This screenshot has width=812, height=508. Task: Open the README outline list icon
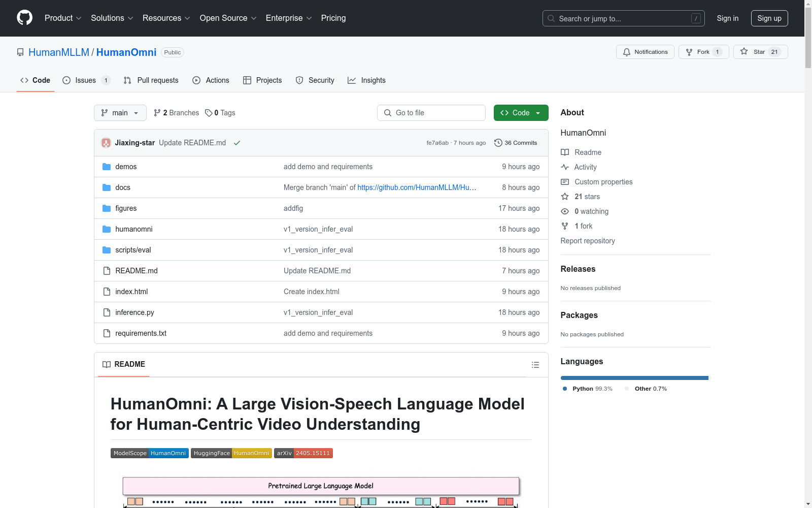click(x=535, y=365)
